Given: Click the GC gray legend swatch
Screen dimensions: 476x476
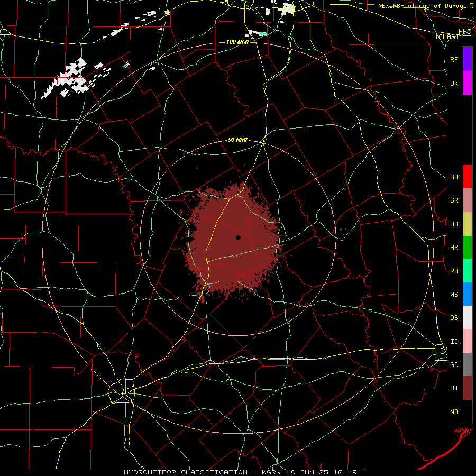Looking at the screenshot, I should click(467, 364).
